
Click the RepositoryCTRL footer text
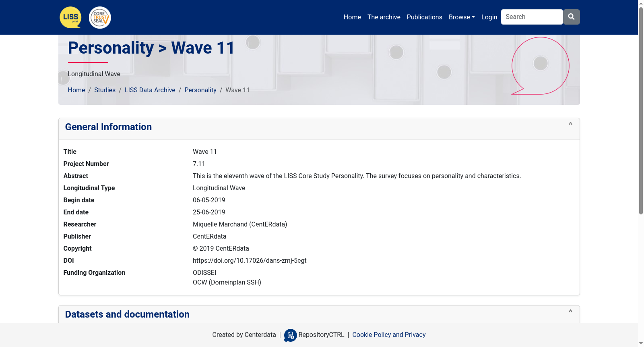pyautogui.click(x=321, y=335)
